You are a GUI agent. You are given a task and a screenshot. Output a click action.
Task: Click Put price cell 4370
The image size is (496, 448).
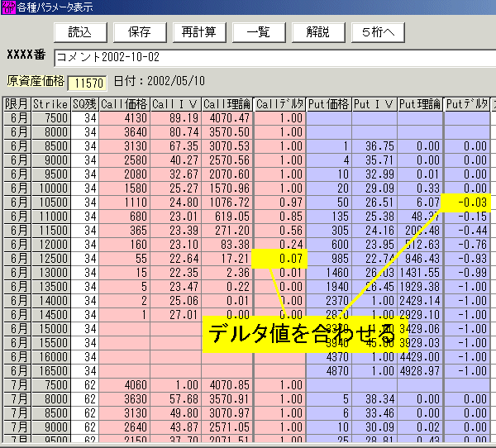point(329,357)
